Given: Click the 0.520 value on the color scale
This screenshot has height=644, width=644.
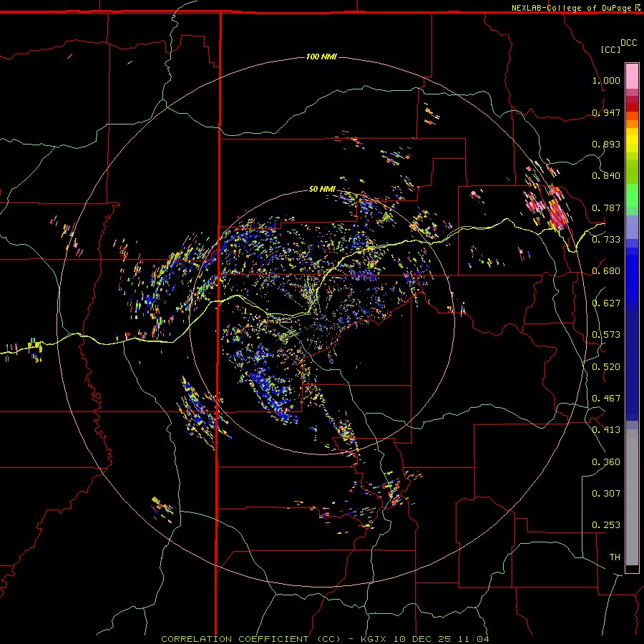Looking at the screenshot, I should [606, 367].
